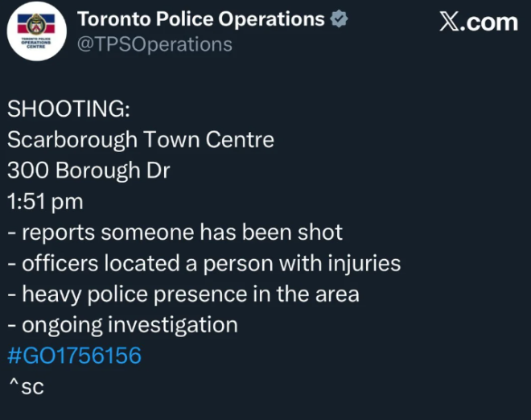Click the Toronto Police Operations profile picture
531x420 pixels.
coord(34,34)
